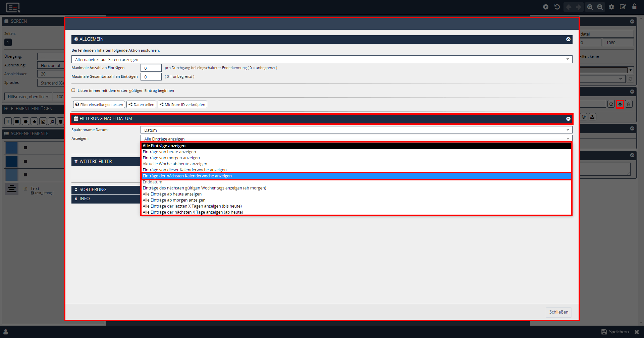Click the upload icon in the right panel
This screenshot has width=644, height=338.
[592, 117]
